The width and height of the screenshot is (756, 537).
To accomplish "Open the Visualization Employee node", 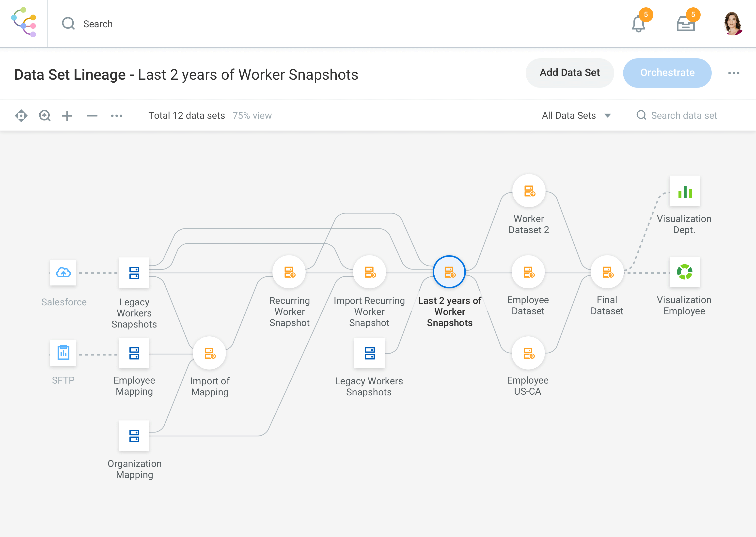I will pos(685,272).
